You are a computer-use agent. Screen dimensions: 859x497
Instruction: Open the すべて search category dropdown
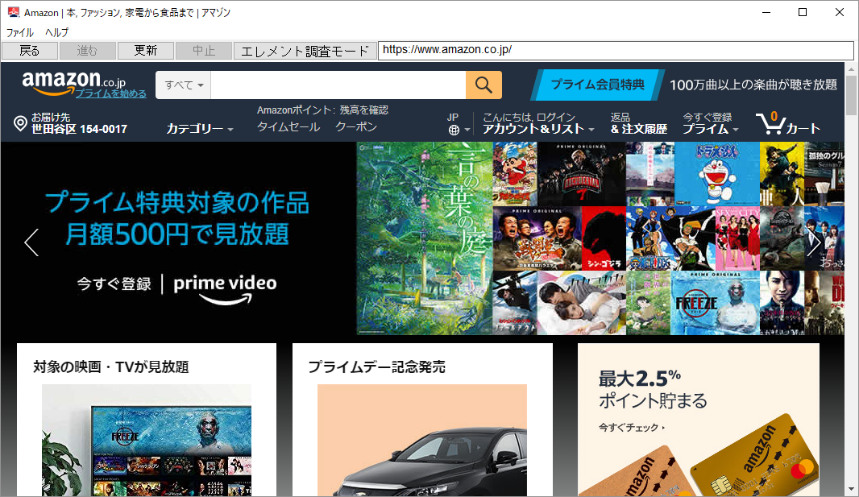[184, 85]
